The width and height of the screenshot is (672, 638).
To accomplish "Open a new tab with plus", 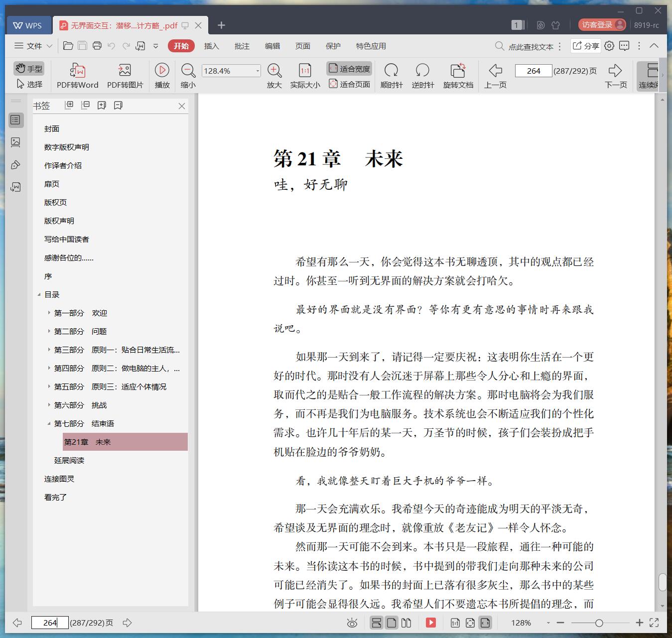I will (222, 25).
